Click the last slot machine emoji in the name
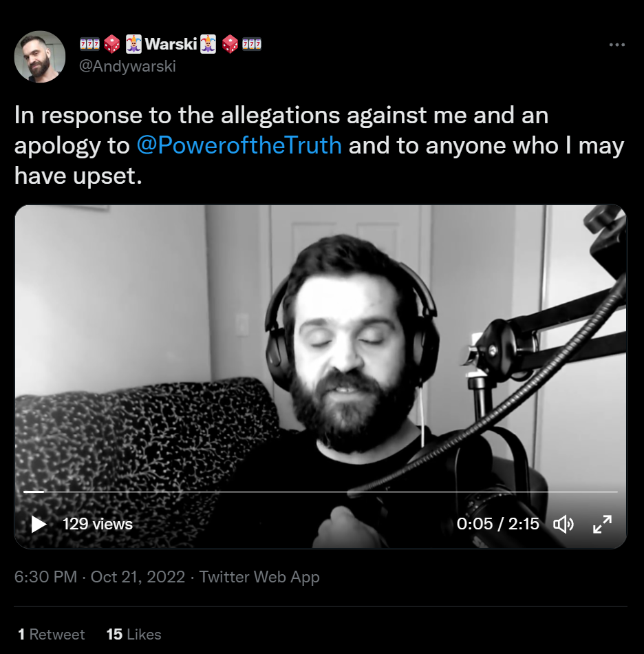This screenshot has width=644, height=654. [252, 44]
